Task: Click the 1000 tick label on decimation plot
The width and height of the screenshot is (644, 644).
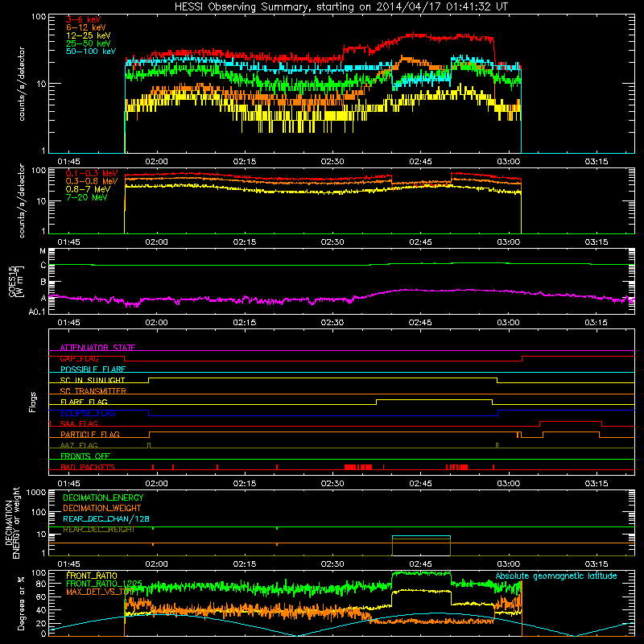Action: point(35,493)
